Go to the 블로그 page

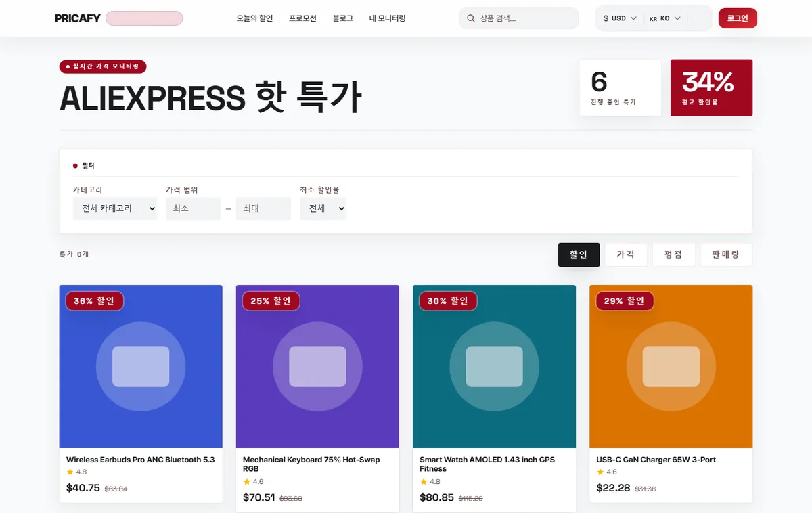(342, 18)
